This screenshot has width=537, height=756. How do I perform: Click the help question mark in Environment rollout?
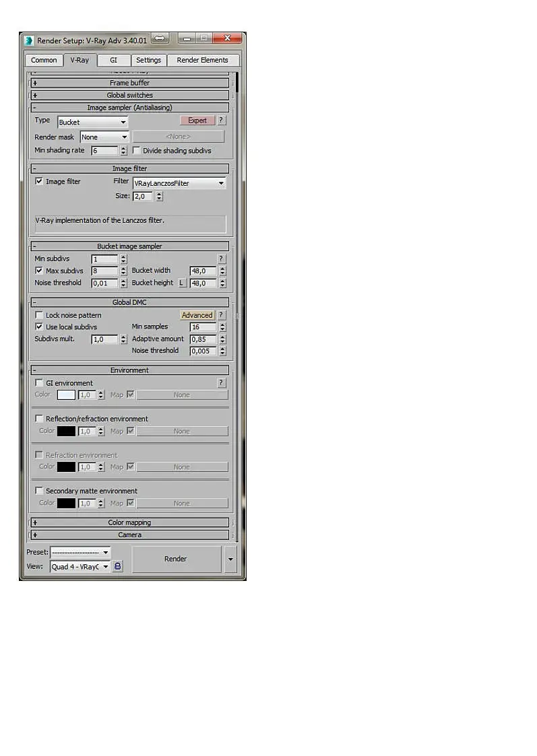pos(221,383)
